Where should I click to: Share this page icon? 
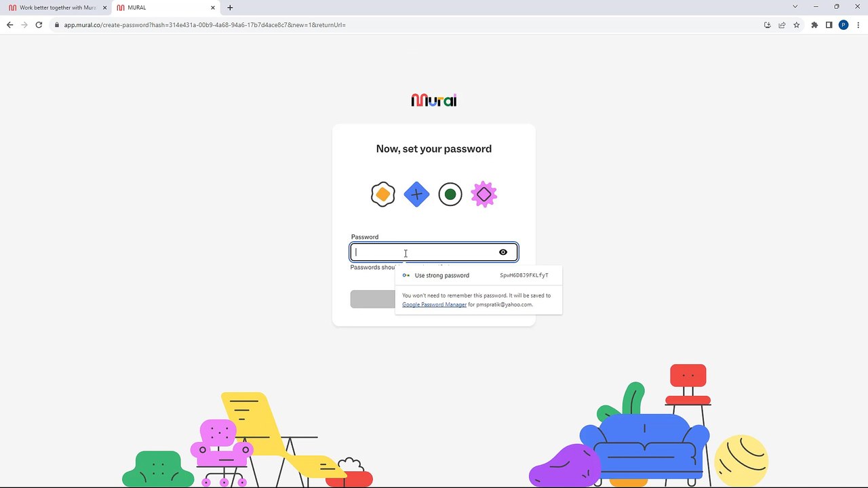(782, 25)
